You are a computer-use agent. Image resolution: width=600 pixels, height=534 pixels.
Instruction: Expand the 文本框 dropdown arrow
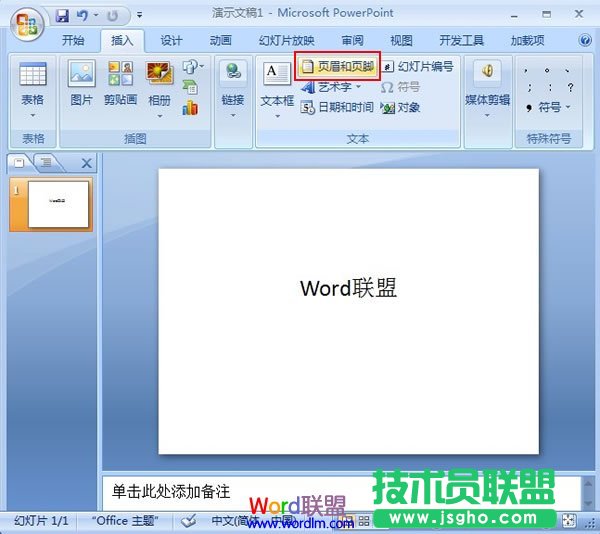[277, 116]
